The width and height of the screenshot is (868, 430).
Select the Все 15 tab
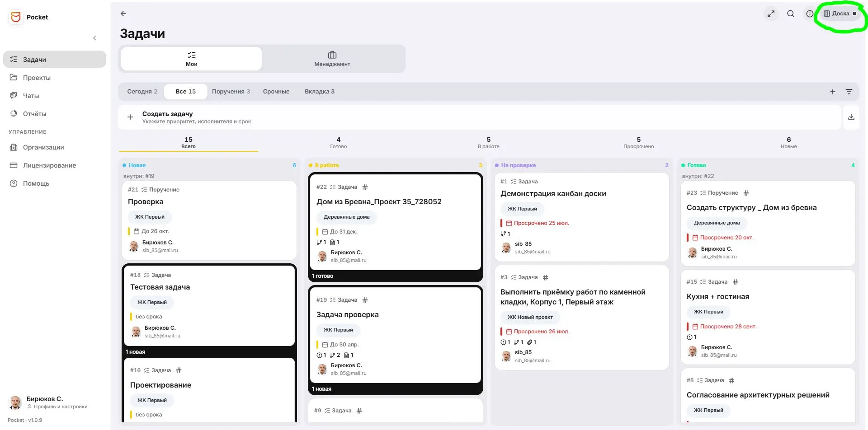pyautogui.click(x=186, y=91)
